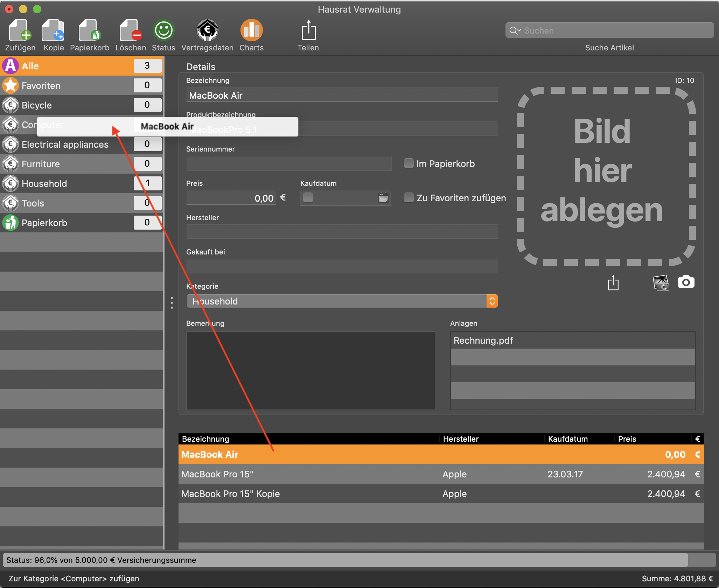Select the Tools category
719x588 pixels.
[x=82, y=203]
